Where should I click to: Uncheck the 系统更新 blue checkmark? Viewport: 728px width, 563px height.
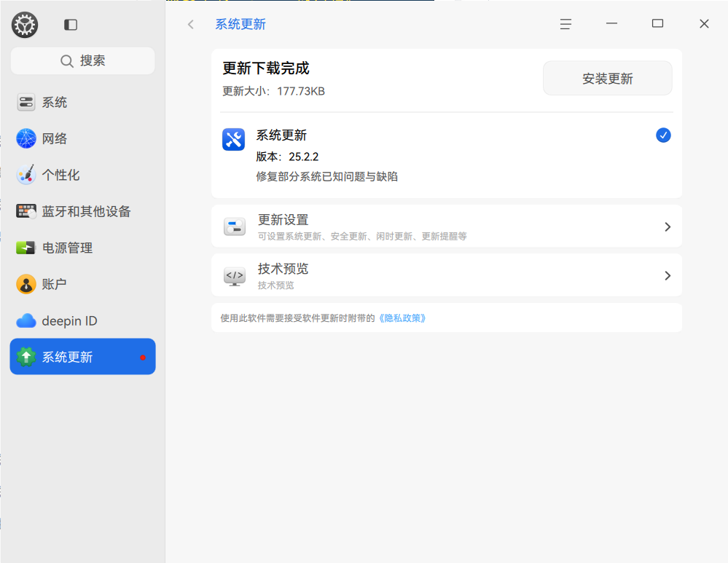tap(663, 135)
